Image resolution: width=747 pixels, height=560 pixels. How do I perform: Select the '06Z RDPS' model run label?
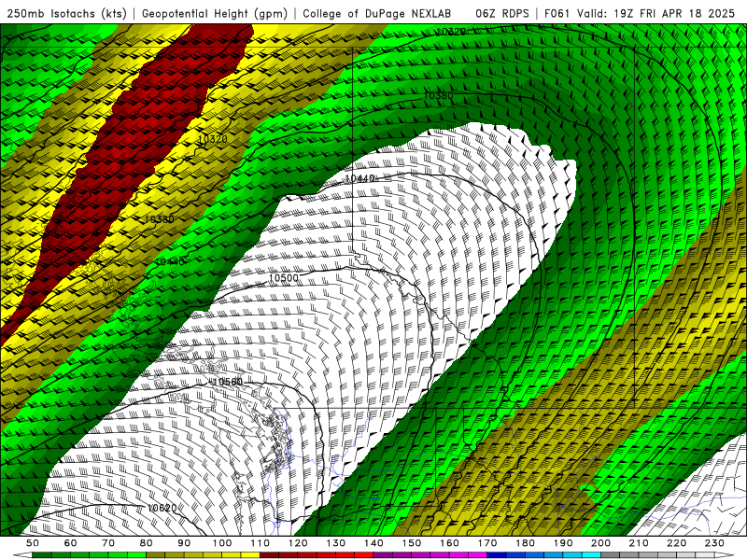coord(502,13)
